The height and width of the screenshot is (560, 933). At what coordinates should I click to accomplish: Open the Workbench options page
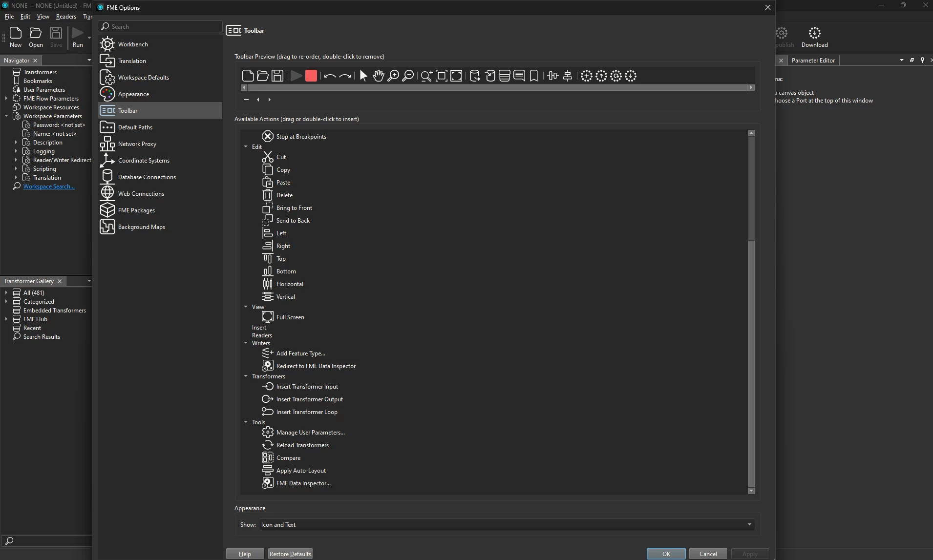click(x=160, y=44)
